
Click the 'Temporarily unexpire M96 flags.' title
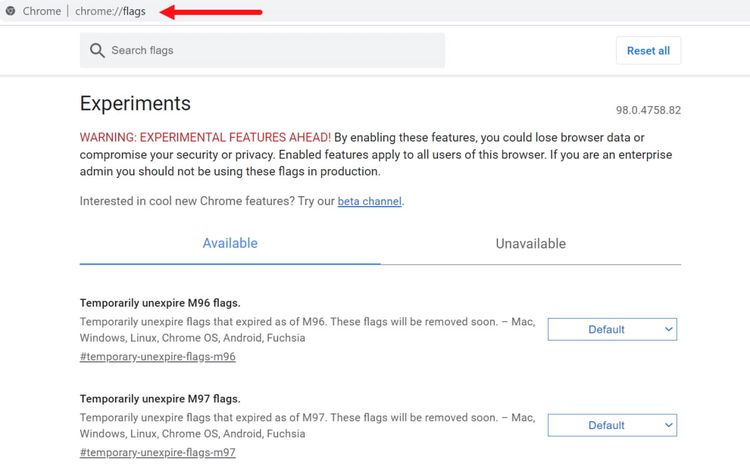tap(160, 303)
